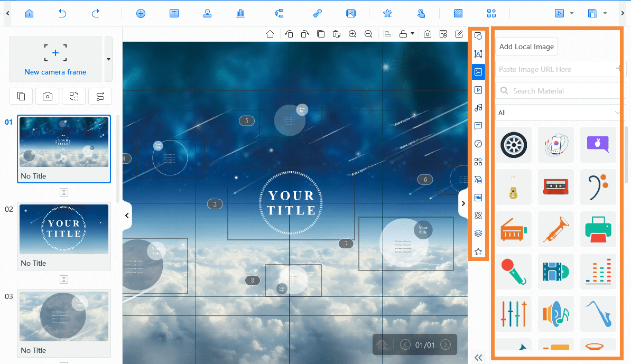The width and height of the screenshot is (631, 364).
Task: Open the Music panel in the sidebar
Action: click(478, 107)
